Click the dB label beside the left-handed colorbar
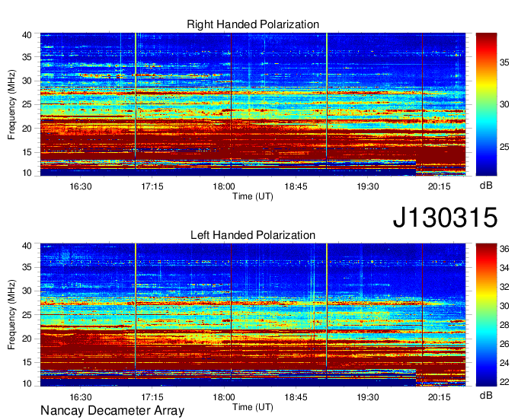 click(x=486, y=395)
